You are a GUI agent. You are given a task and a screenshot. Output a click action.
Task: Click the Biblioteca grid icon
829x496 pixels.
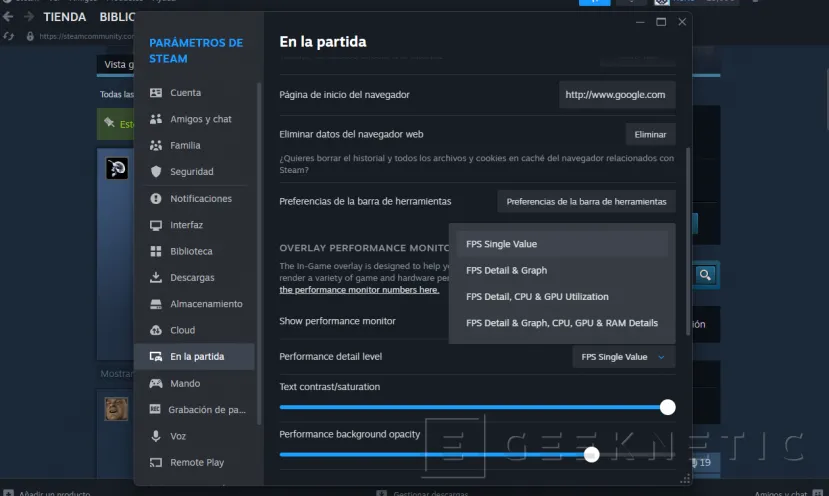point(155,251)
